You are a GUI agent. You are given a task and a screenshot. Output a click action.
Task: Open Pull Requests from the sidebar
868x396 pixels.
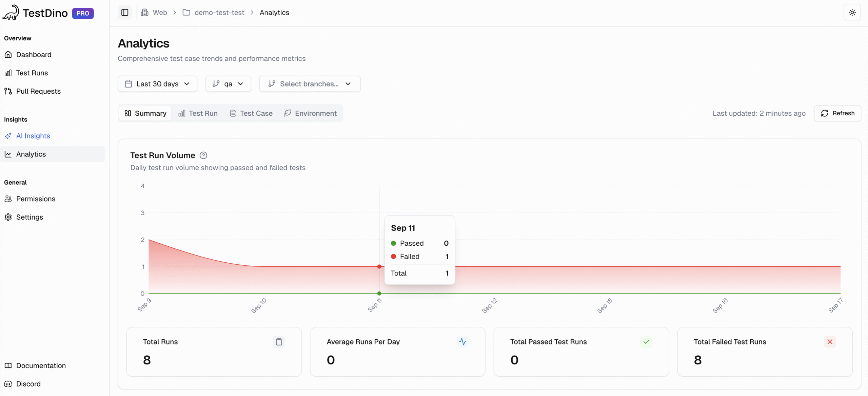[38, 91]
